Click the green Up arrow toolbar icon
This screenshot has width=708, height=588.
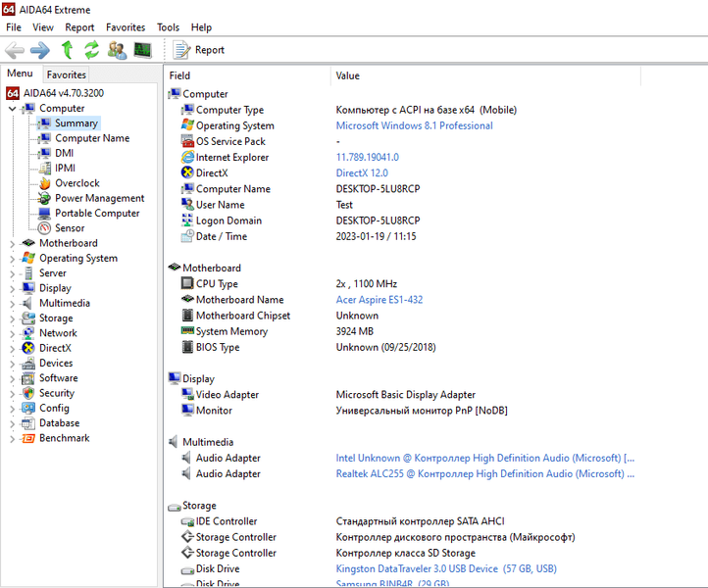tap(68, 50)
